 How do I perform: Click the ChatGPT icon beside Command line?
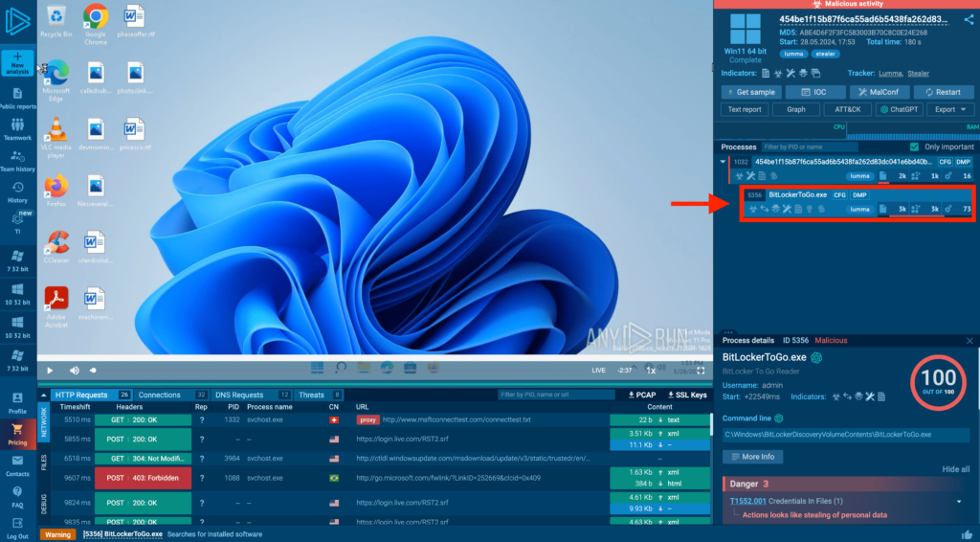click(779, 418)
